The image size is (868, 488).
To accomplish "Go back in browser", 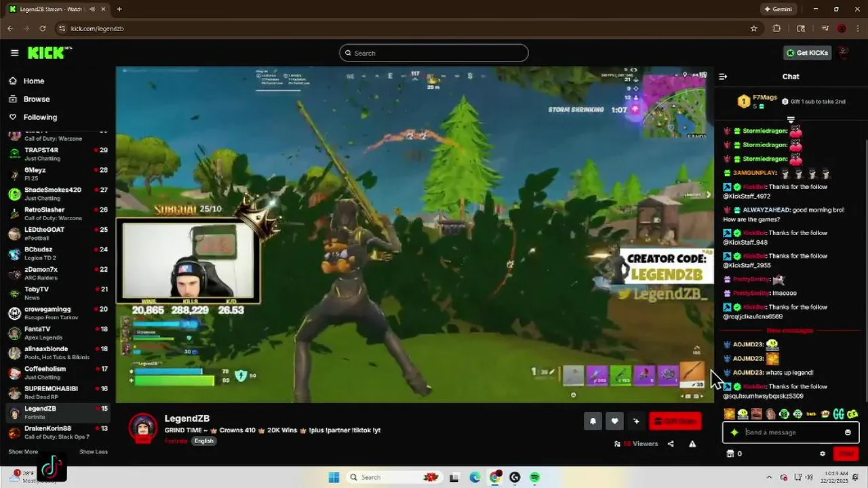I will tap(10, 28).
